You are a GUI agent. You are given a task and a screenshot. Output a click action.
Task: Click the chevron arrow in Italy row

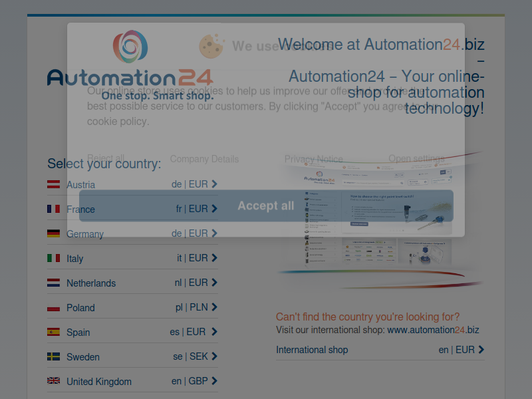214,258
